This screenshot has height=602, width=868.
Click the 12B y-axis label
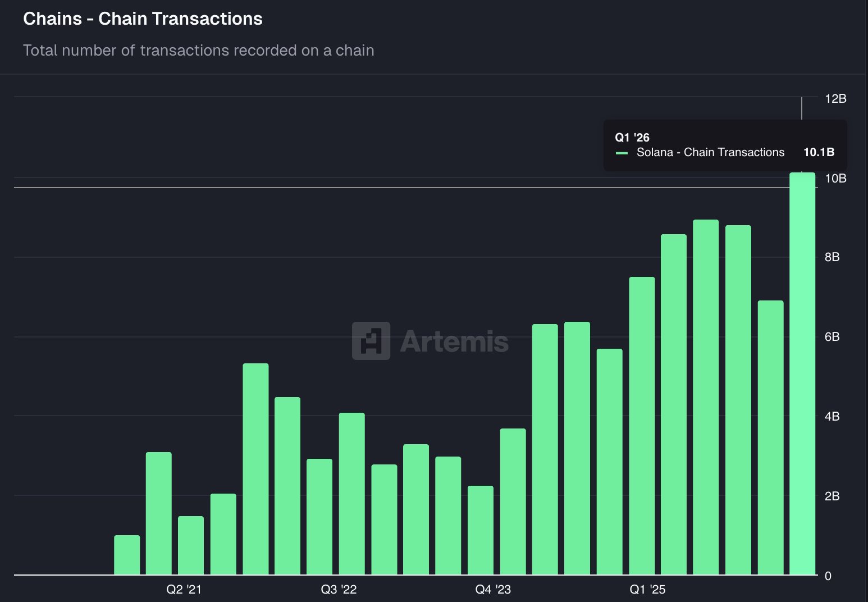tap(835, 98)
